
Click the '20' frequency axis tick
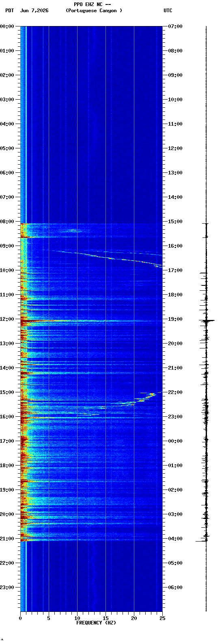(x=134, y=618)
